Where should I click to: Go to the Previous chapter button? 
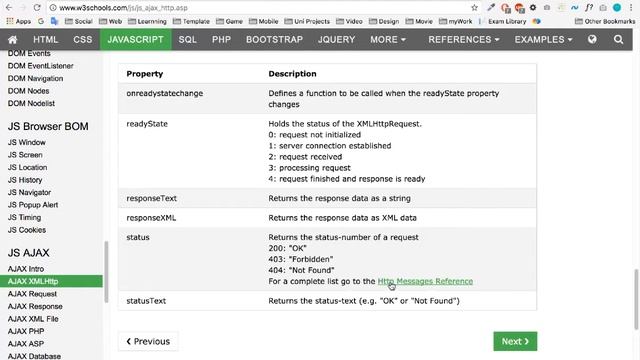point(148,341)
